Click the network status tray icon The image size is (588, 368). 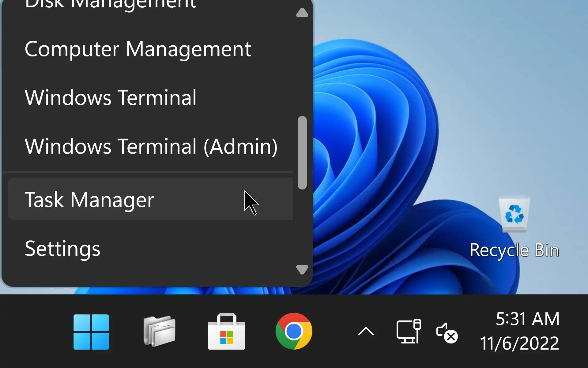409,332
